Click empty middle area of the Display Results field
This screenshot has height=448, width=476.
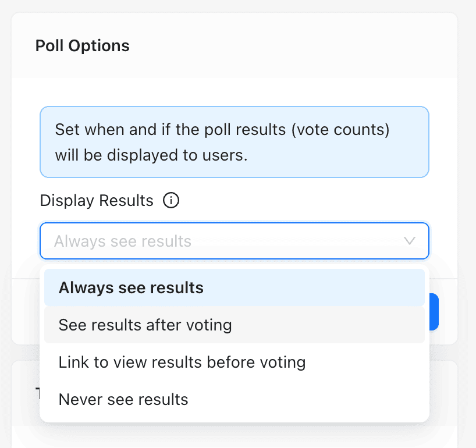pyautogui.click(x=291, y=241)
